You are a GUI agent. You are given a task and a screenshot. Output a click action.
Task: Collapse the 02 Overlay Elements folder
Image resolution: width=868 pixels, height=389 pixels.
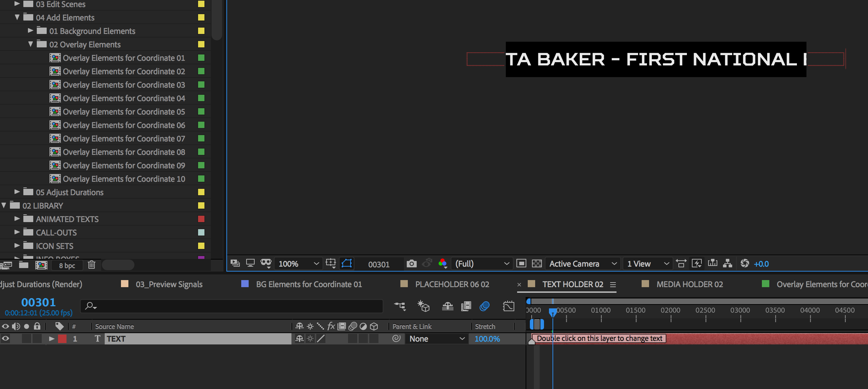[x=30, y=44]
